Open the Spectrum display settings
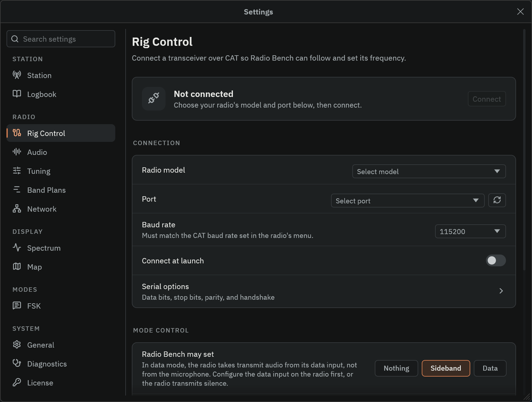The height and width of the screenshot is (402, 532). 61,248
